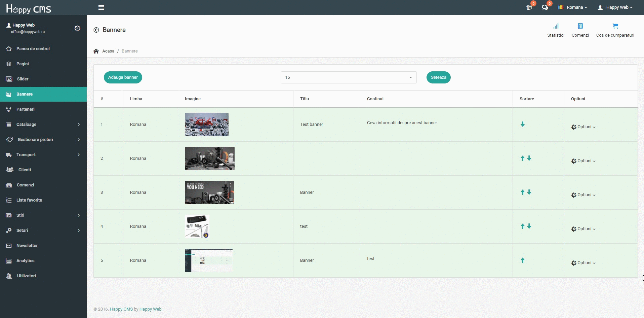Open Optiuni dropdown for Test banner row

coord(583,127)
